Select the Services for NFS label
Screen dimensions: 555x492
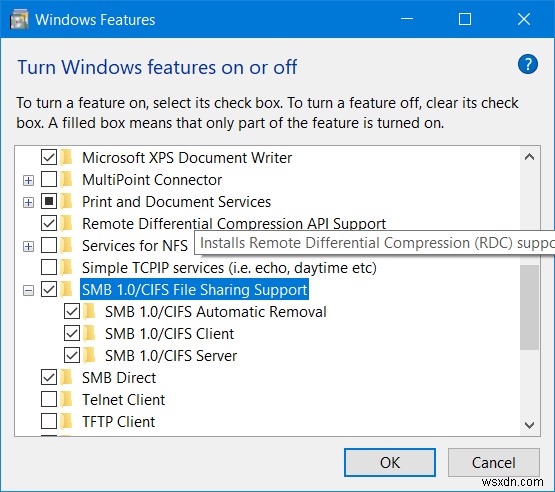click(135, 245)
